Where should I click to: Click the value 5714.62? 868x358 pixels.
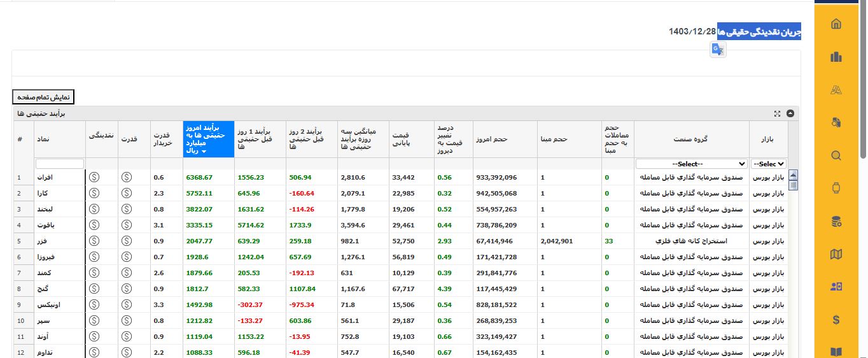251,226
